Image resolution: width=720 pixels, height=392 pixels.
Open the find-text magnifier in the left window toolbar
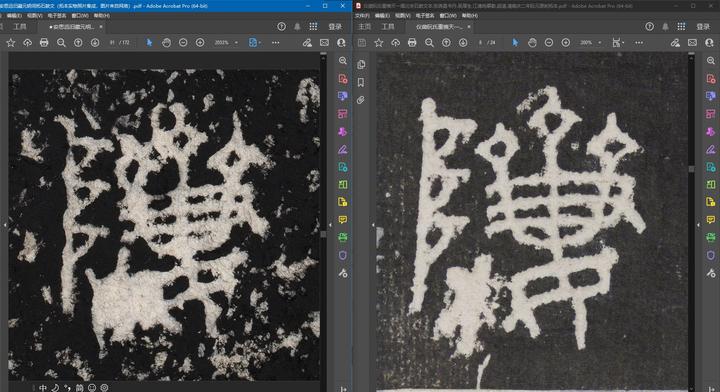pos(61,43)
